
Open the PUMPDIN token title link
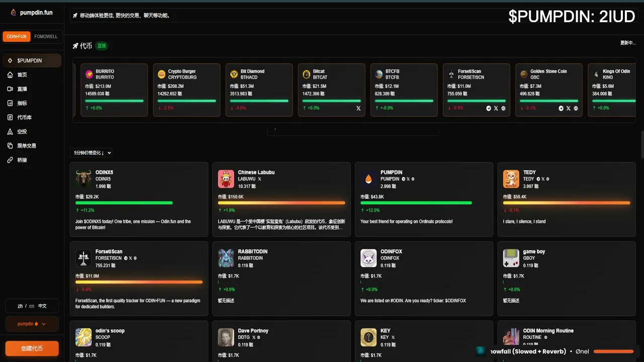[x=391, y=172]
